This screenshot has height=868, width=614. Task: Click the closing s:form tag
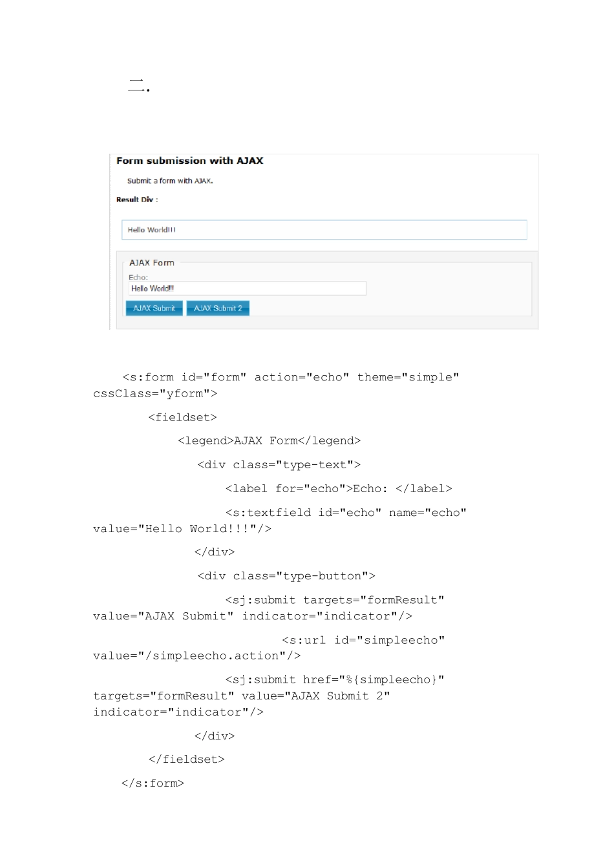[x=153, y=783]
